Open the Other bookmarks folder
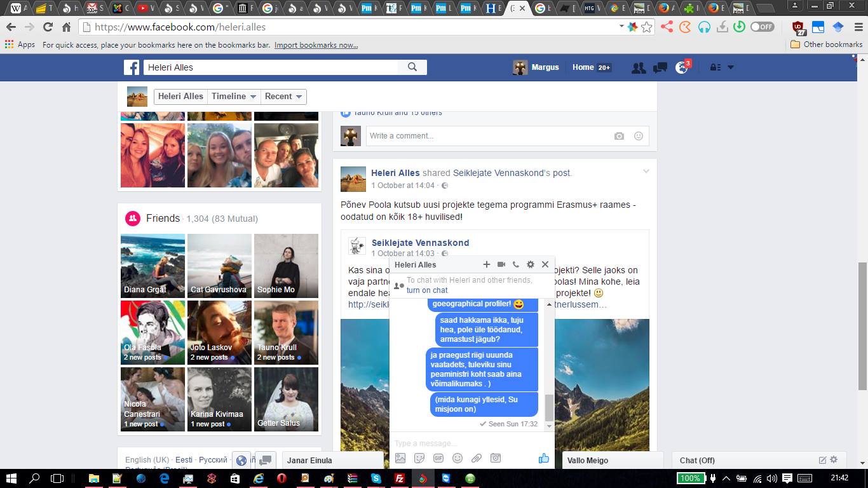868x488 pixels. (826, 44)
